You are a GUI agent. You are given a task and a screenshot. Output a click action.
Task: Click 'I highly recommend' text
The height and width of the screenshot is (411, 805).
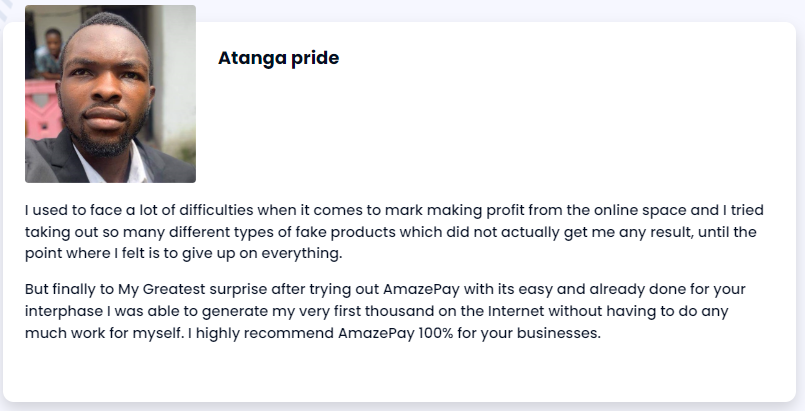(x=261, y=334)
